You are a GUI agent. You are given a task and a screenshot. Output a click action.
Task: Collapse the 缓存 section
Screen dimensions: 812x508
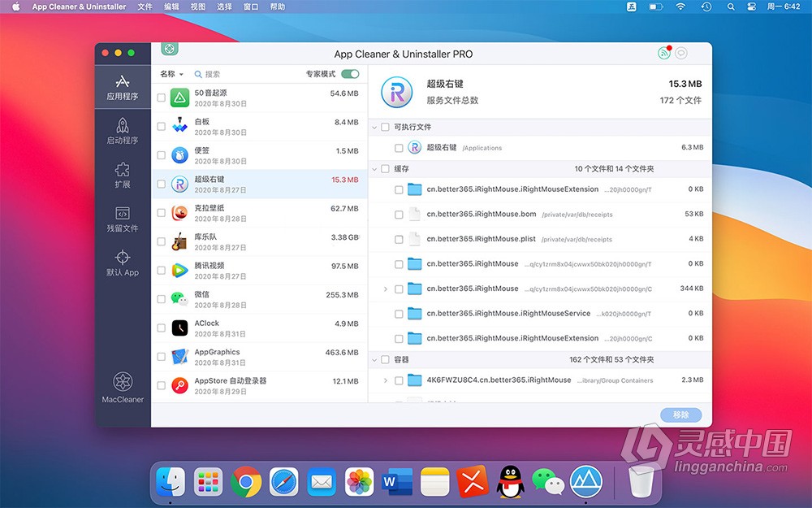pyautogui.click(x=374, y=168)
